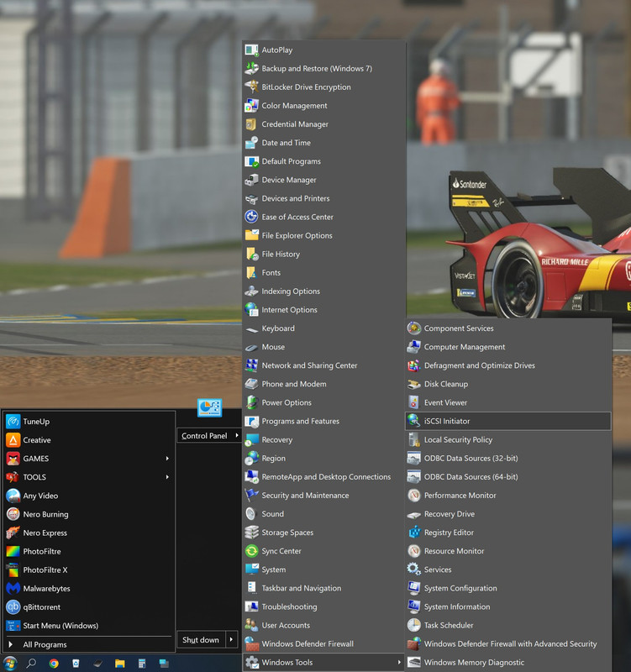Choose Local Security Policy
This screenshot has height=672, width=631.
click(x=508, y=439)
